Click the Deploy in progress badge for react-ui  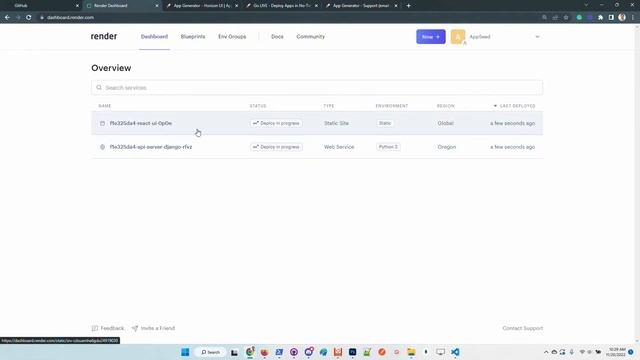(276, 123)
